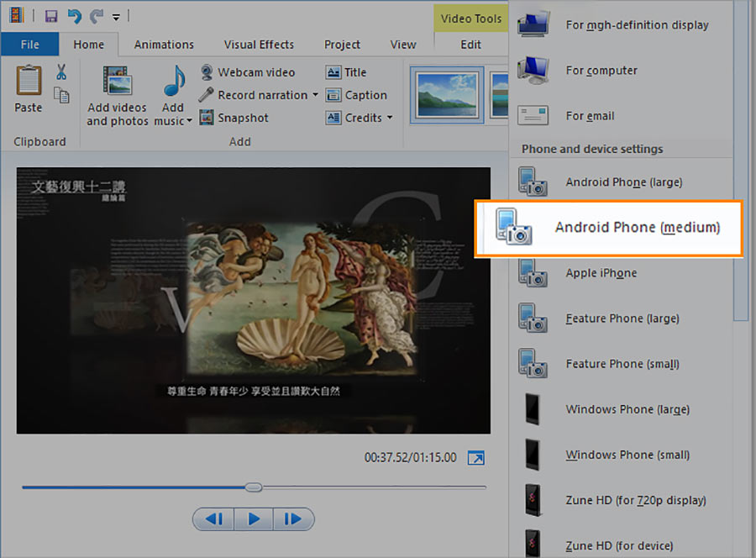The height and width of the screenshot is (558, 756).
Task: Click the Redo arrow icon
Action: 97,17
